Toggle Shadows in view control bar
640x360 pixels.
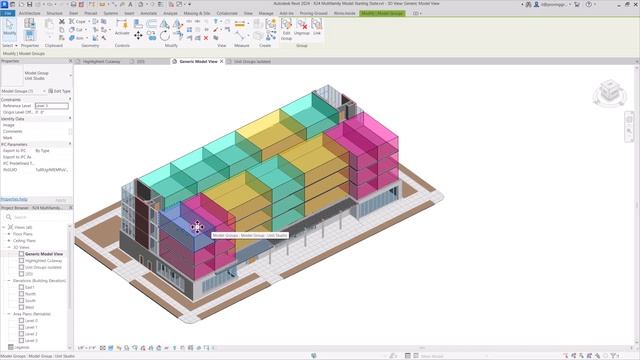(x=127, y=348)
